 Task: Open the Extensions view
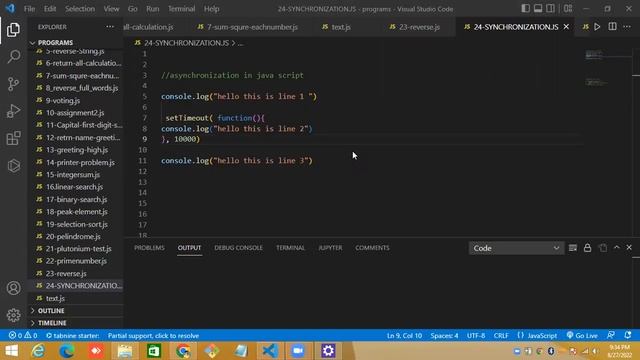[13, 138]
